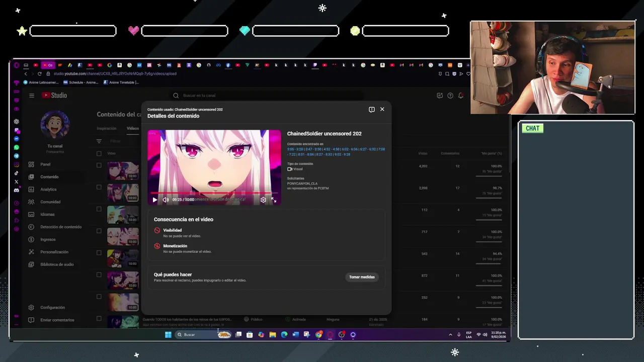Switch to the Inspiración tab
The height and width of the screenshot is (362, 644).
click(x=107, y=129)
